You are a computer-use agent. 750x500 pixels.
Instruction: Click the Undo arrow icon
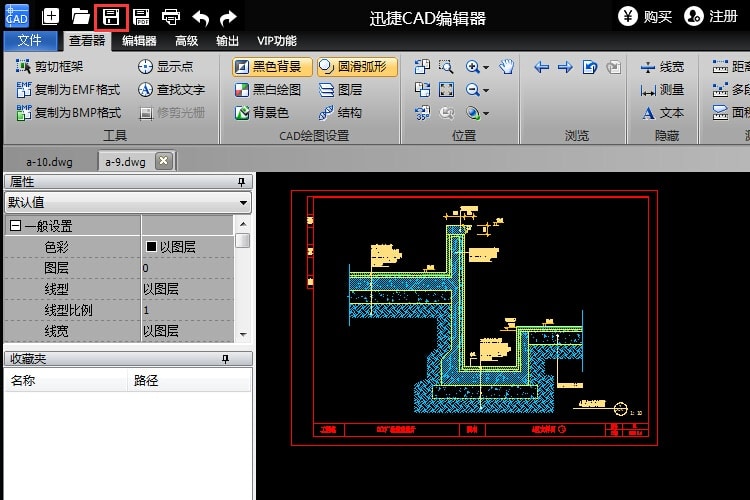[x=201, y=17]
